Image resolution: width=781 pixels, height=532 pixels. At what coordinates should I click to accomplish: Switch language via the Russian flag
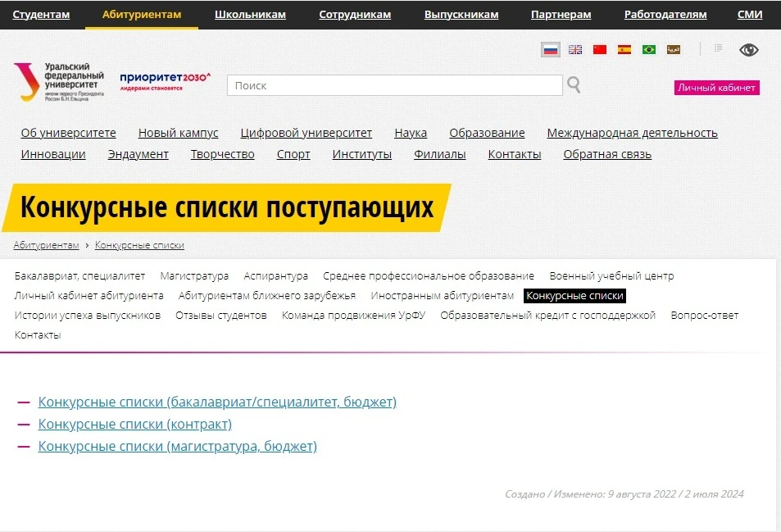click(551, 49)
